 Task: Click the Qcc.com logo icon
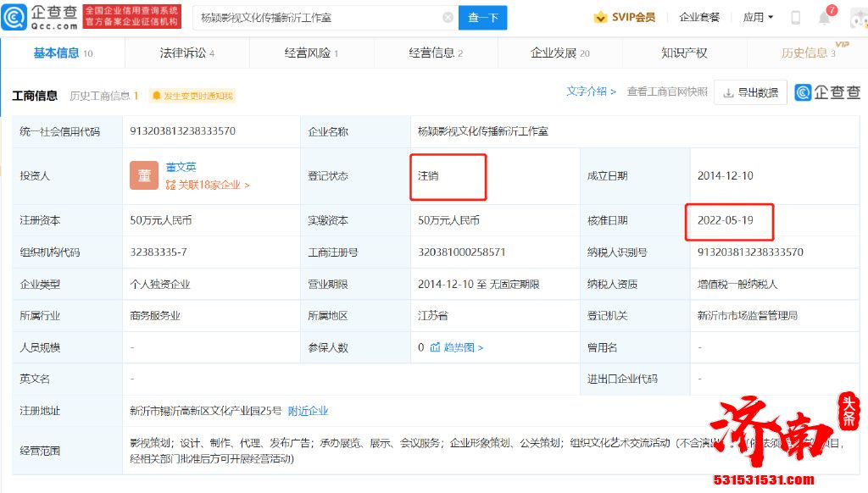16,17
